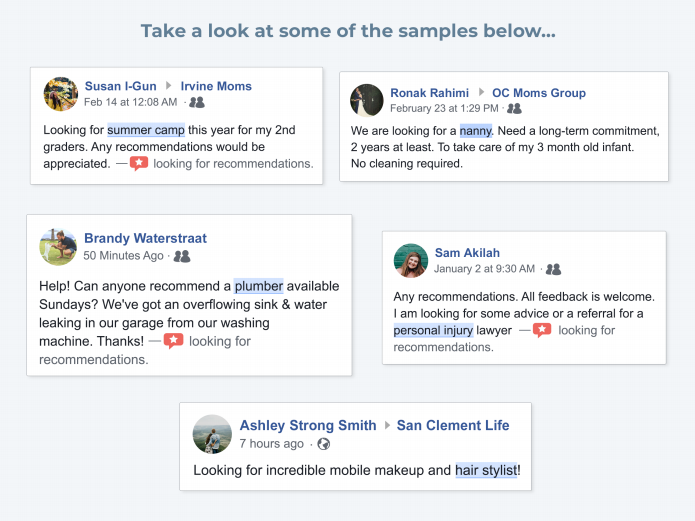
Task: Click the Brandy Waterstraat name link
Action: click(x=145, y=238)
